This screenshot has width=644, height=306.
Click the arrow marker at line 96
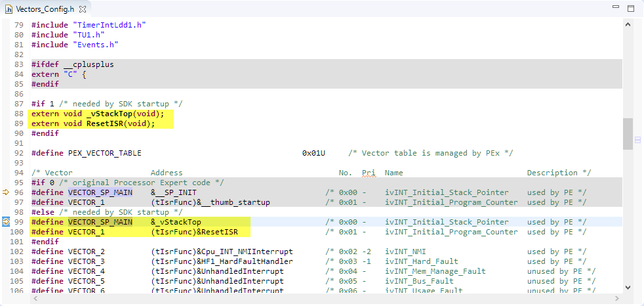pos(6,192)
